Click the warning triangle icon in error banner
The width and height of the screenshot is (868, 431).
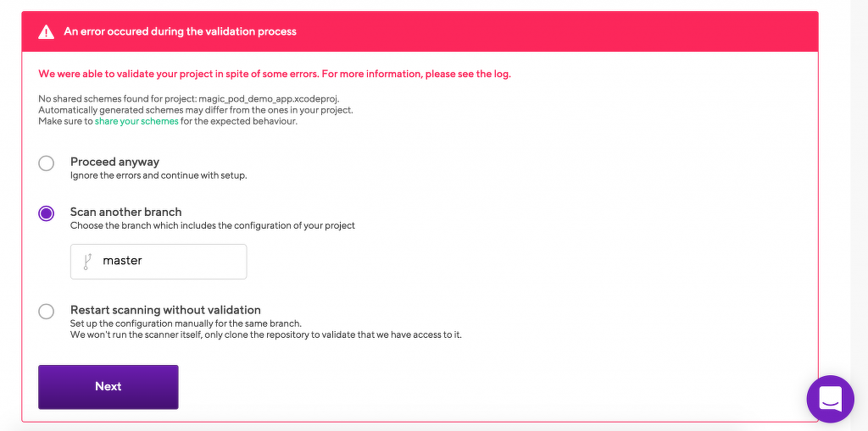click(x=47, y=32)
